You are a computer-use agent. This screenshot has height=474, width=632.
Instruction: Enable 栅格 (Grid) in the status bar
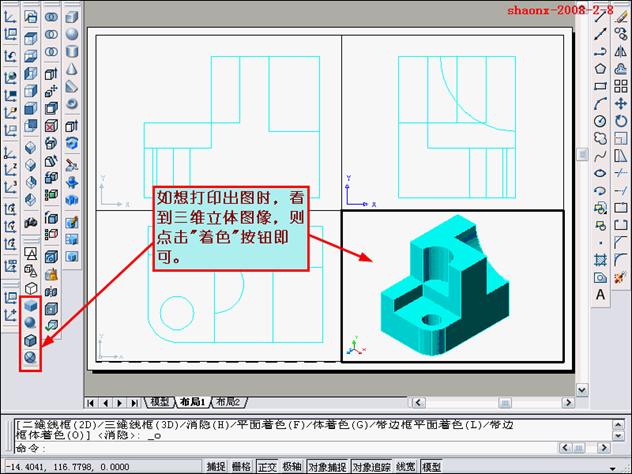(x=241, y=467)
